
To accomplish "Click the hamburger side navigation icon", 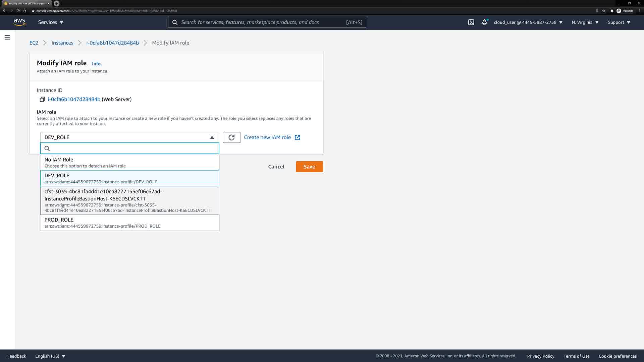I will [x=7, y=37].
